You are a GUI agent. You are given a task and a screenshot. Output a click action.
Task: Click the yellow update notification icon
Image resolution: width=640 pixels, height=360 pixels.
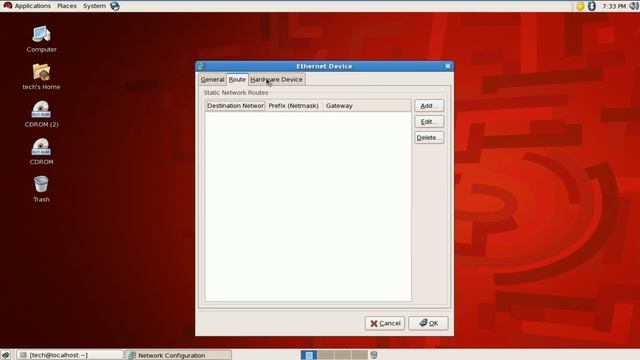580,6
